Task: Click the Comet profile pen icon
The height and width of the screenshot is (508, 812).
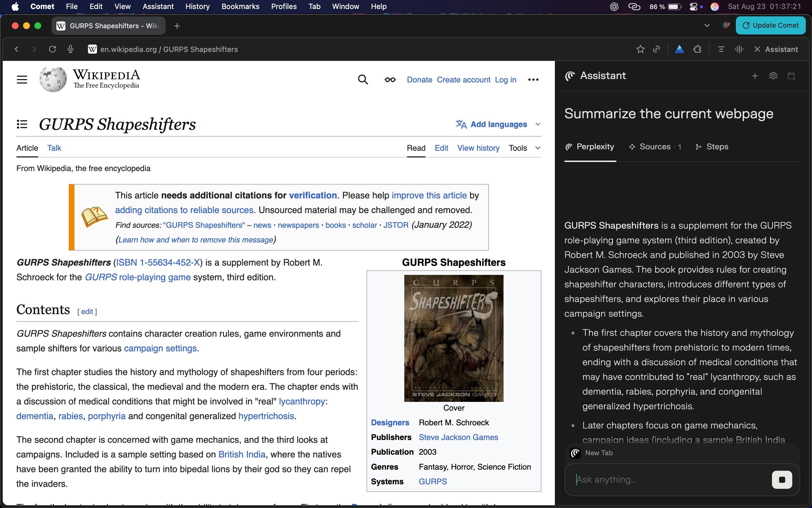Action: (x=726, y=25)
